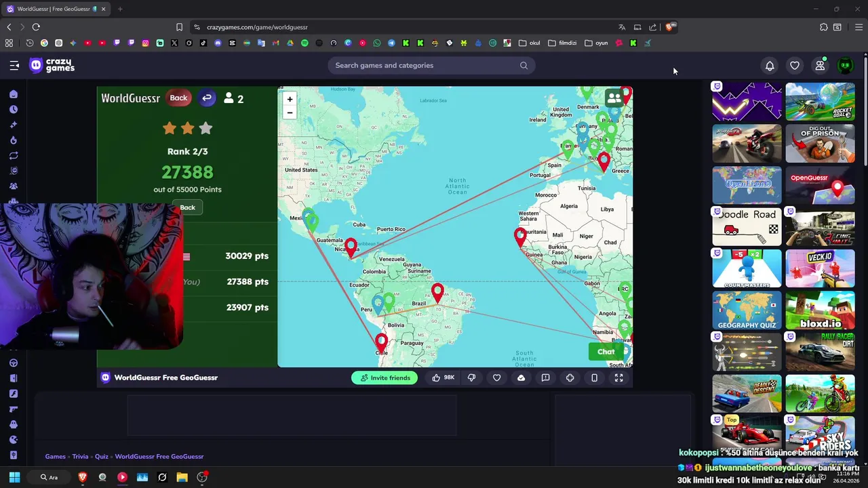Focus the Search games and categories field
The image size is (868, 488).
pyautogui.click(x=431, y=66)
